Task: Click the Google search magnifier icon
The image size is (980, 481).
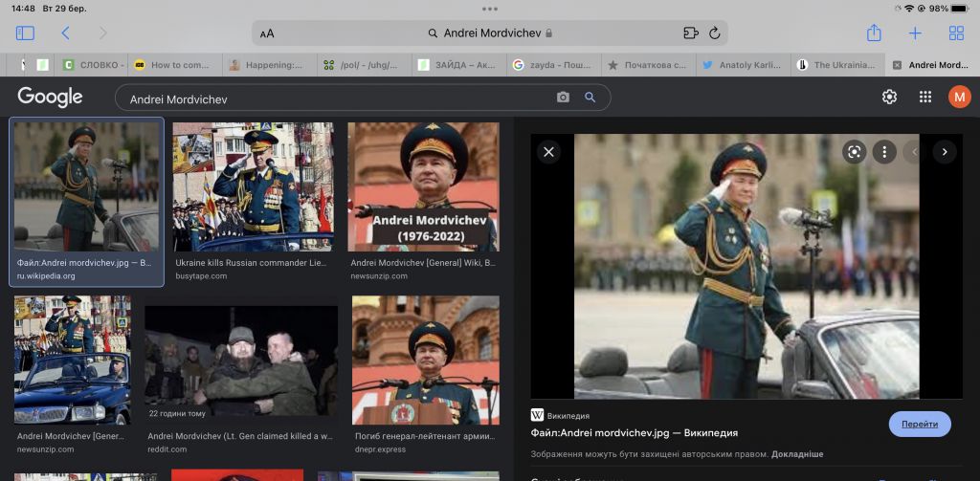Action: pos(590,98)
